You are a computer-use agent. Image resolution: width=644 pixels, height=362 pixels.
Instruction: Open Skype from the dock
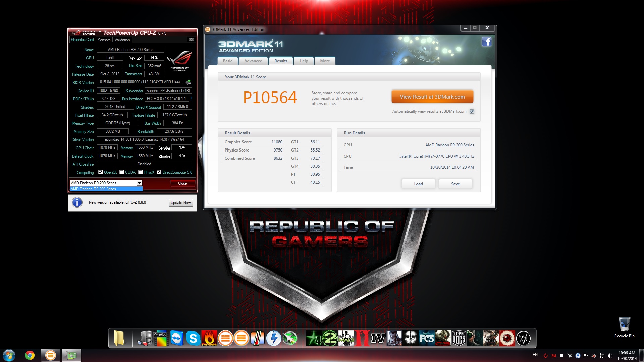pyautogui.click(x=193, y=339)
